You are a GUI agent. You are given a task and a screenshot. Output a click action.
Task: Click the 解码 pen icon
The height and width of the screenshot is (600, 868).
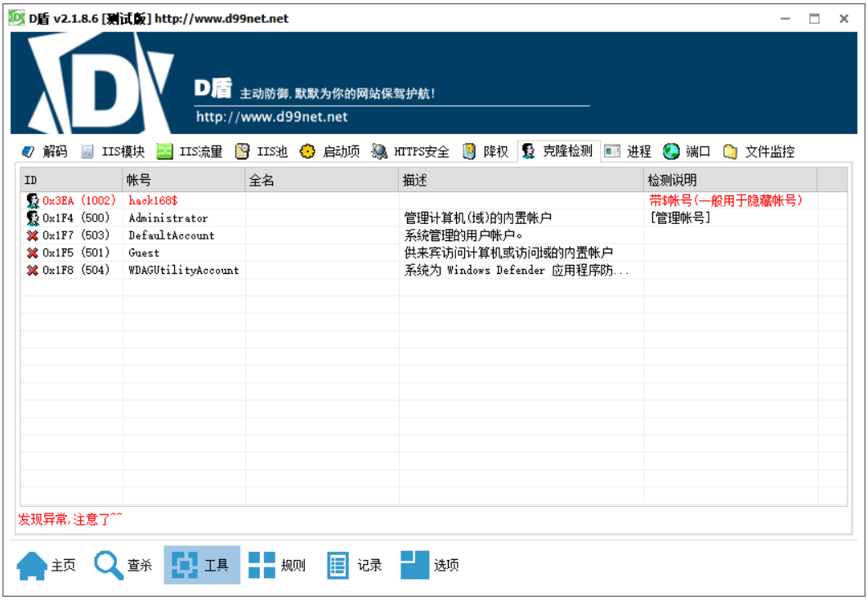tap(27, 151)
